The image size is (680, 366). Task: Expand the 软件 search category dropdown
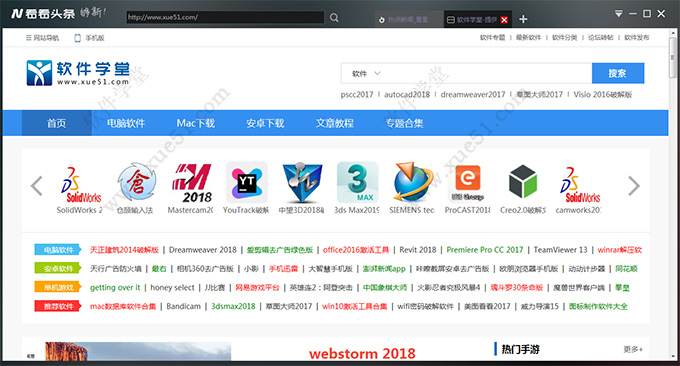point(366,73)
